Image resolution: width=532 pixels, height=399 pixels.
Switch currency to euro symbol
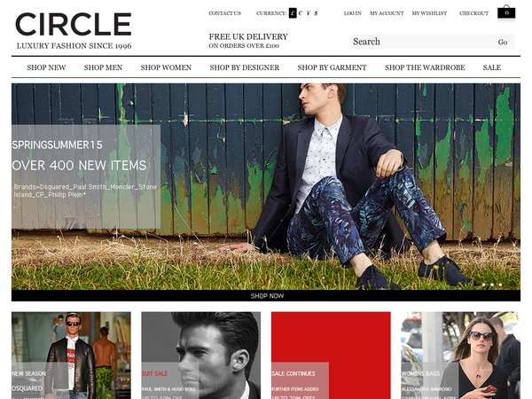301,13
